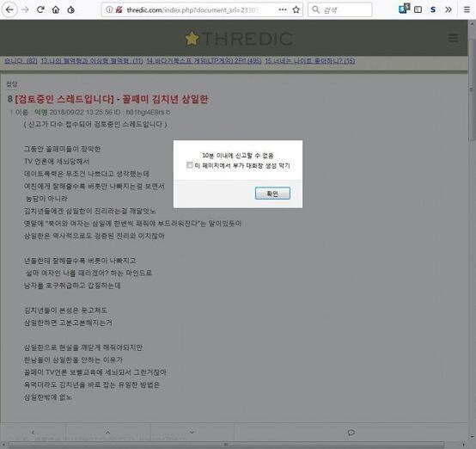Screen dimensions: 476x449
Task: Click the S extension icon
Action: click(x=433, y=9)
